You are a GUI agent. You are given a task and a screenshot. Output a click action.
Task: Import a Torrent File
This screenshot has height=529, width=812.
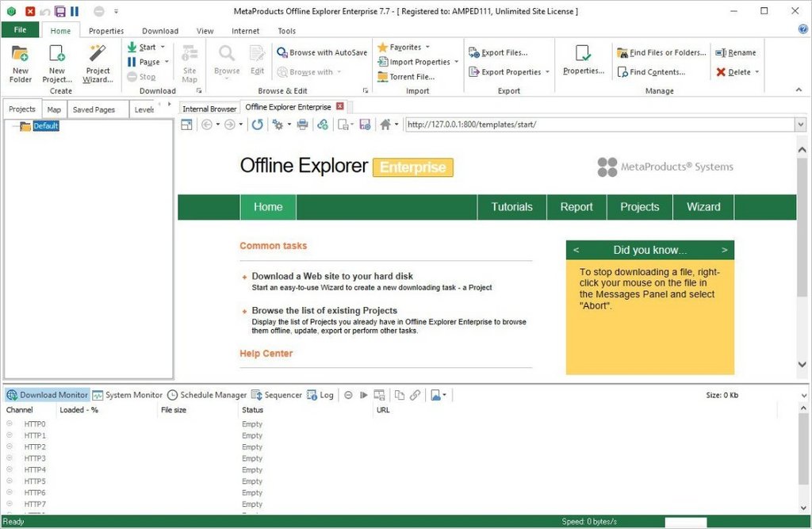(x=406, y=77)
